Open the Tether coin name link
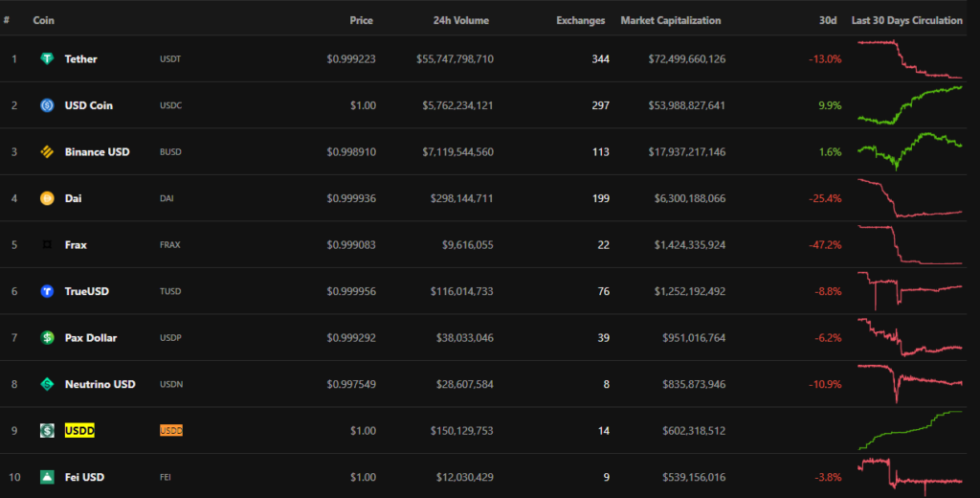 click(x=80, y=59)
